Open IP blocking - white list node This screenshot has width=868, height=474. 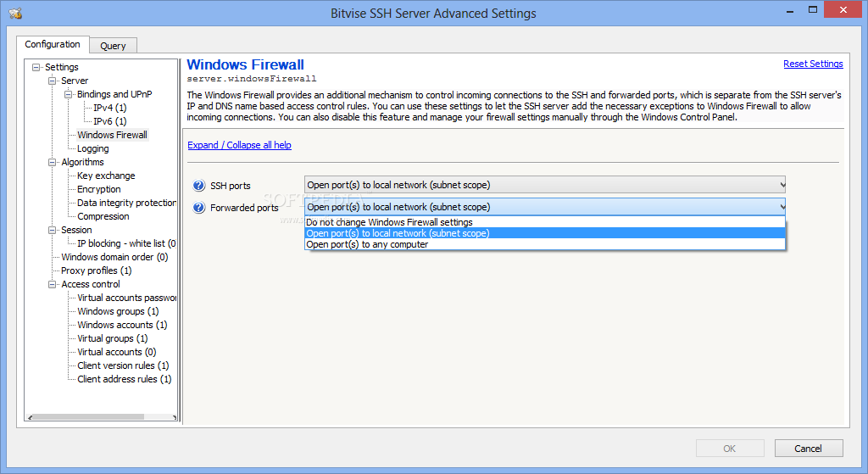click(x=126, y=243)
